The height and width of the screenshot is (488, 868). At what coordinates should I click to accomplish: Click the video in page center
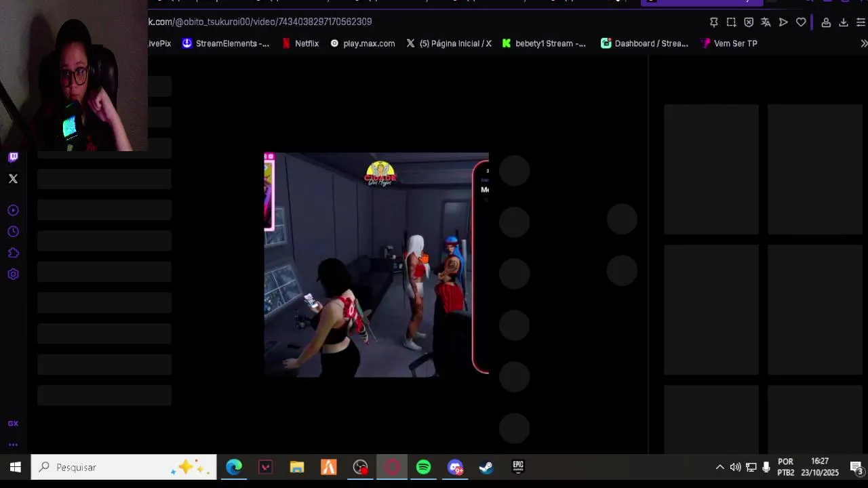(376, 264)
